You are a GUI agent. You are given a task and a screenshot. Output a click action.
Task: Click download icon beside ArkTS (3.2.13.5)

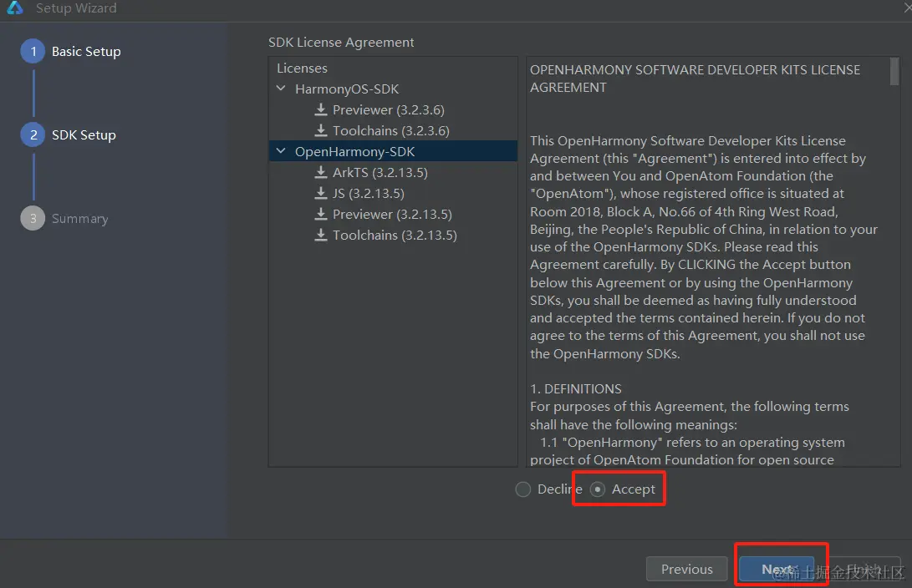click(x=320, y=172)
